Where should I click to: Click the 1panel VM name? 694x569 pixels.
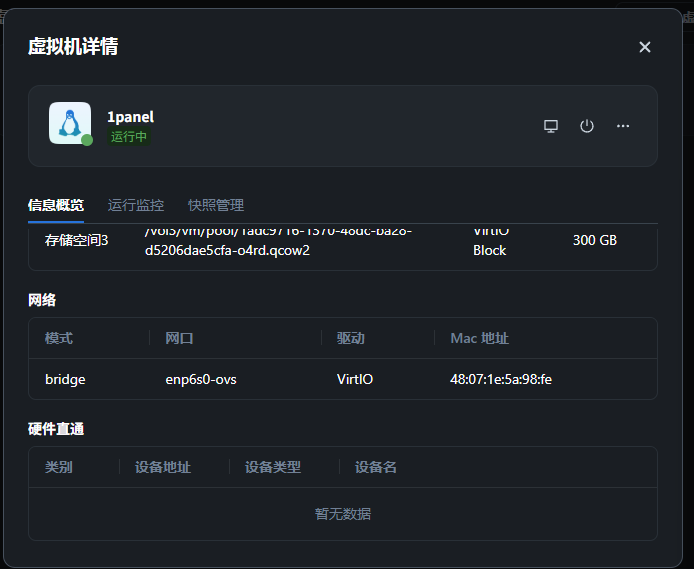point(131,117)
